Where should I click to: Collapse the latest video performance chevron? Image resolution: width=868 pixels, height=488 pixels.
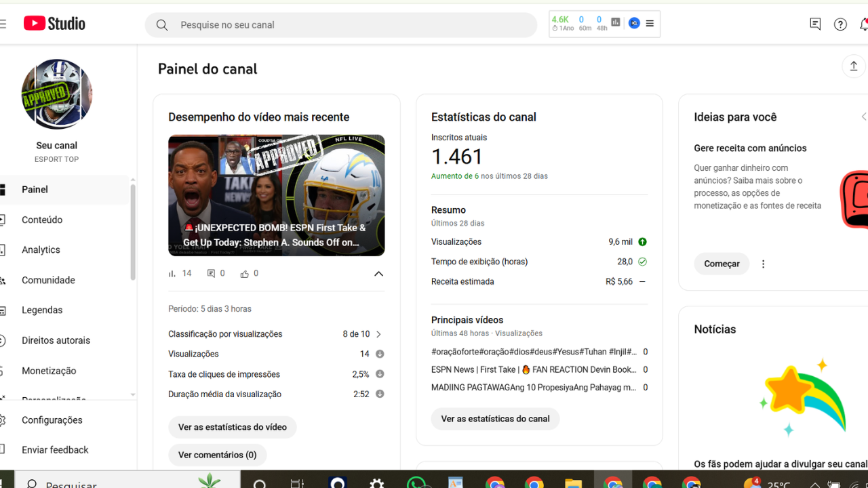click(378, 274)
